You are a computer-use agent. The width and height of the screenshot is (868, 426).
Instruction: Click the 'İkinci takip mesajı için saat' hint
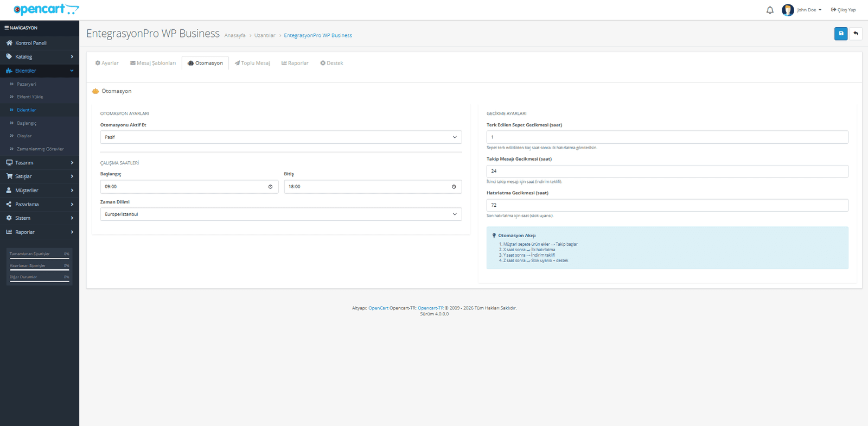click(524, 182)
